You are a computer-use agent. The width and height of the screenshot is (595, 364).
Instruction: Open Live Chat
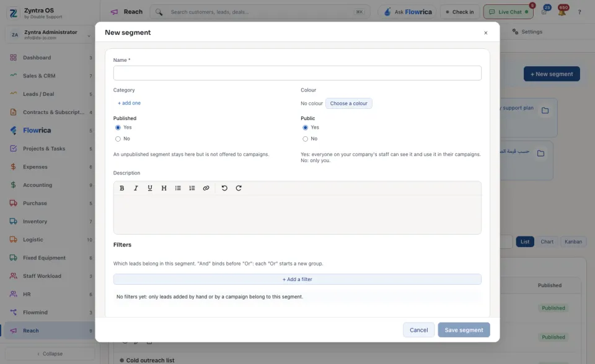pos(508,12)
